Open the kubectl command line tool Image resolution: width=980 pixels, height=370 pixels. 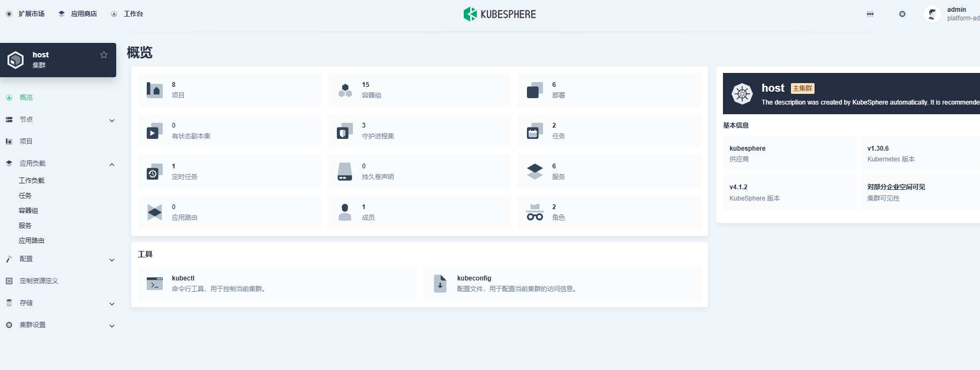pyautogui.click(x=277, y=284)
